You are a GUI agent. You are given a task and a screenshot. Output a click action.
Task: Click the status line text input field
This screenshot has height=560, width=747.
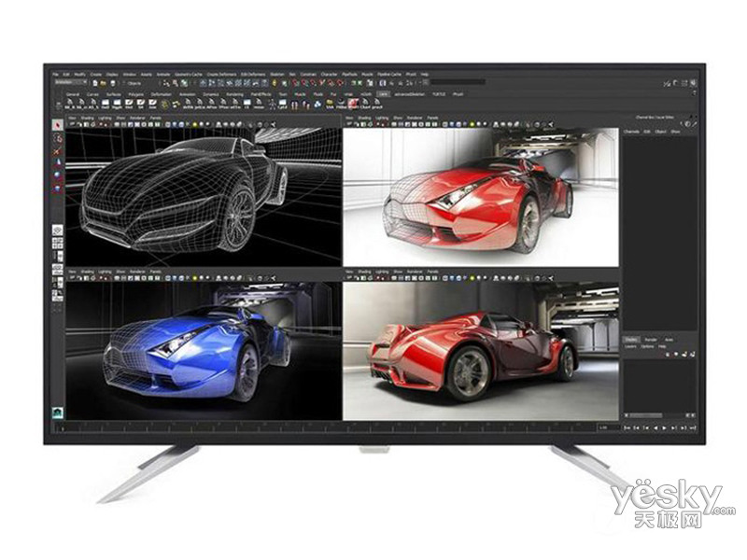[x=458, y=82]
